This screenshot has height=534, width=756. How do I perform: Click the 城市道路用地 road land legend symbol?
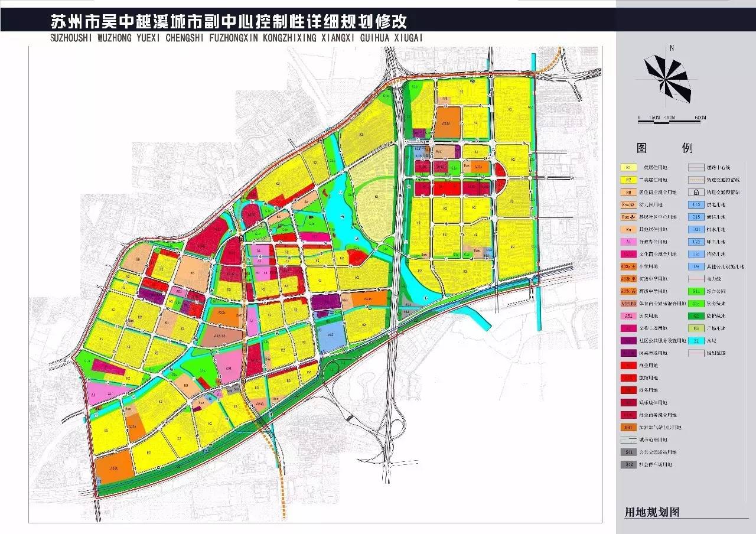point(628,439)
